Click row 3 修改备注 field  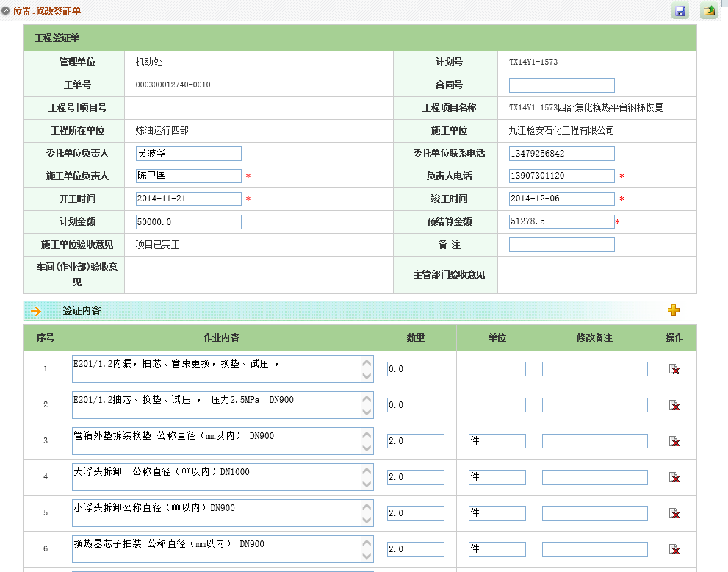[x=595, y=441]
